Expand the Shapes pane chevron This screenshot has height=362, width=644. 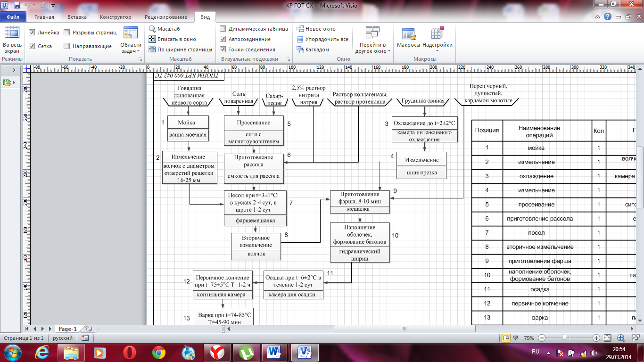[x=14, y=70]
